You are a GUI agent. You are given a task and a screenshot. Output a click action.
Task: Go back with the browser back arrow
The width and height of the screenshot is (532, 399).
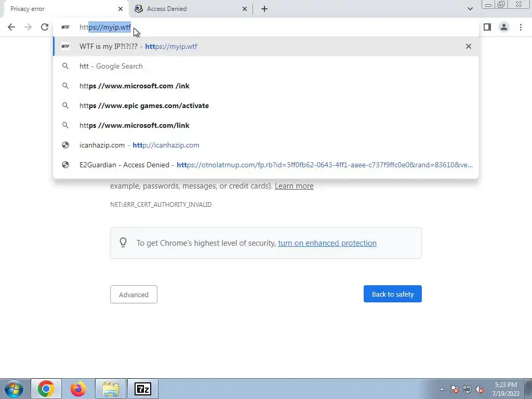pyautogui.click(x=11, y=27)
